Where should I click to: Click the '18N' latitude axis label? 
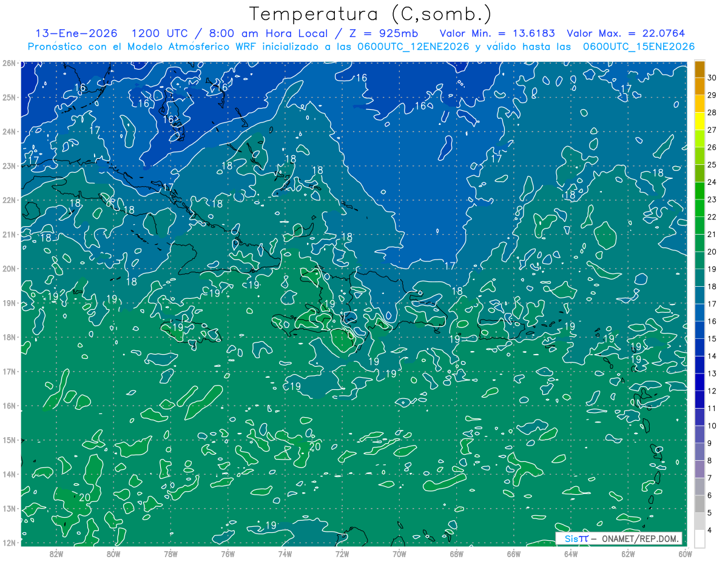[9, 337]
